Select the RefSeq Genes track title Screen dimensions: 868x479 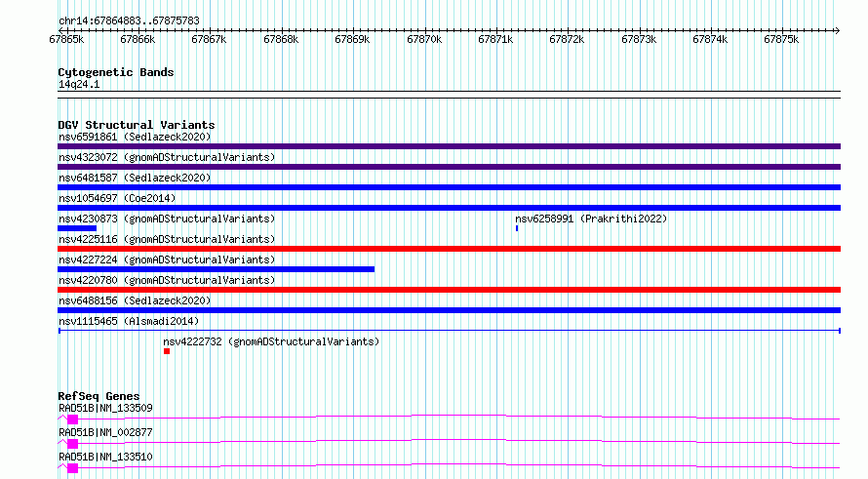click(99, 396)
